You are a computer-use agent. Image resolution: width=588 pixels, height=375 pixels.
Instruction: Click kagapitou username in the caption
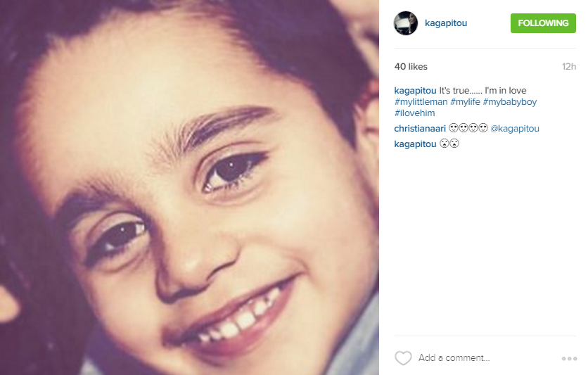415,91
